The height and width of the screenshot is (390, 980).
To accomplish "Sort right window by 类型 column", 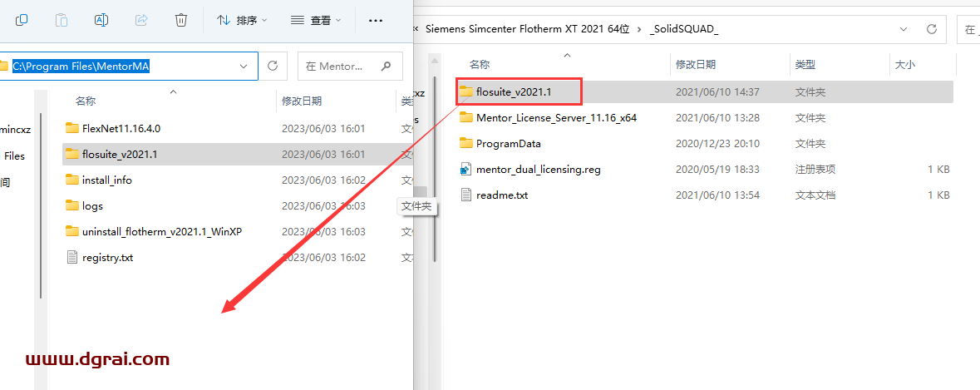I will tap(805, 64).
